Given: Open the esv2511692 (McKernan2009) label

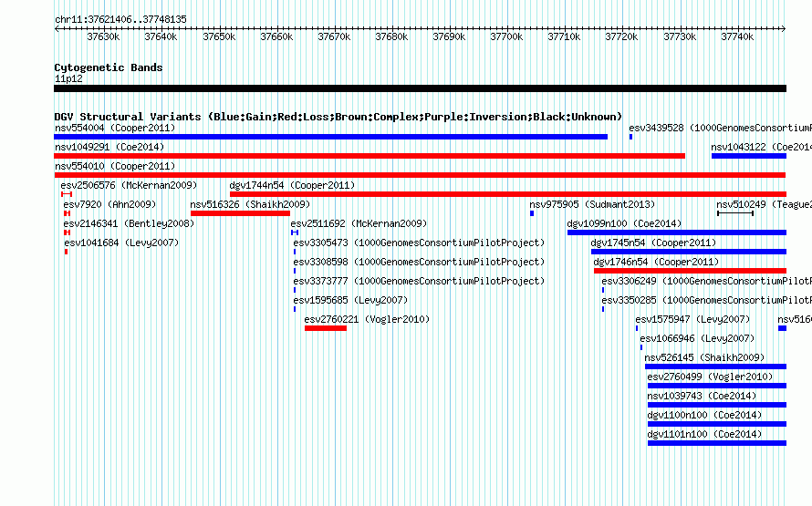Looking at the screenshot, I should 359,223.
